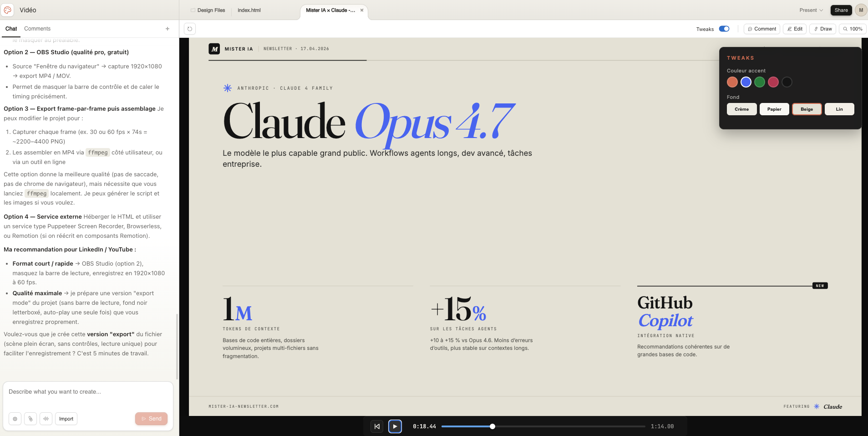Click the Mister IA M logo in the preview
The width and height of the screenshot is (868, 436).
click(x=214, y=49)
